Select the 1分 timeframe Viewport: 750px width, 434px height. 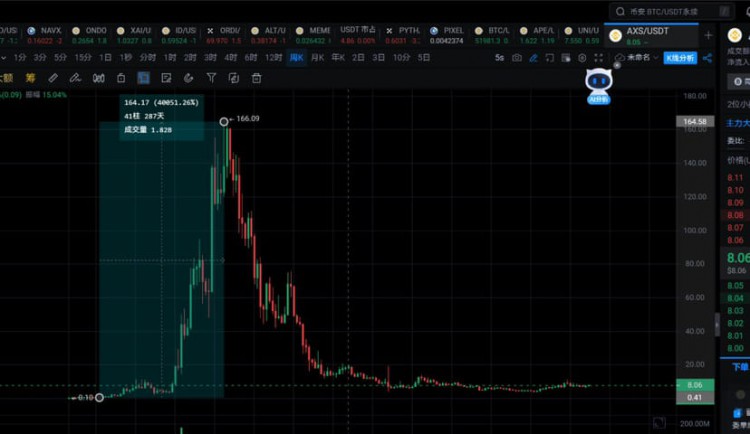[x=20, y=57]
